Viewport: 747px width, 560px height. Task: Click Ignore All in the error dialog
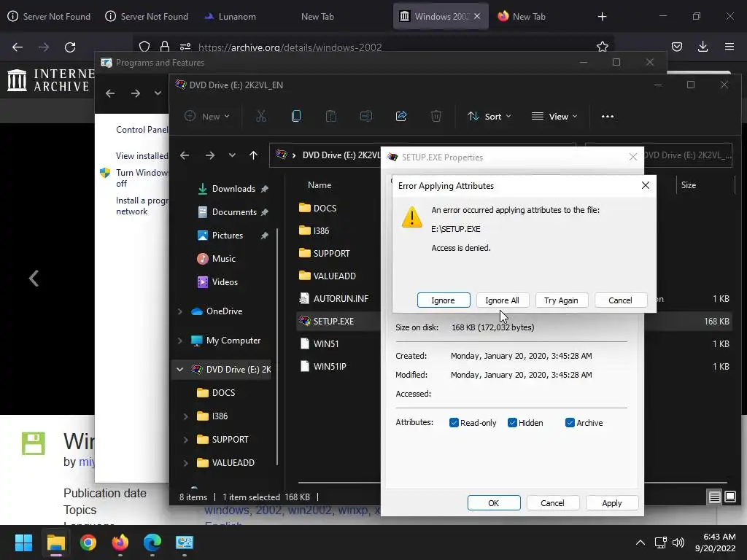[502, 300]
